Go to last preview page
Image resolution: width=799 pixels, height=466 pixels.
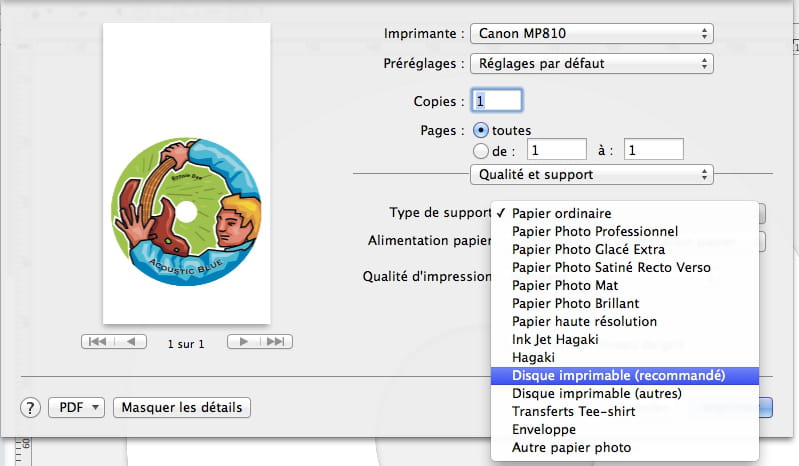pos(276,341)
